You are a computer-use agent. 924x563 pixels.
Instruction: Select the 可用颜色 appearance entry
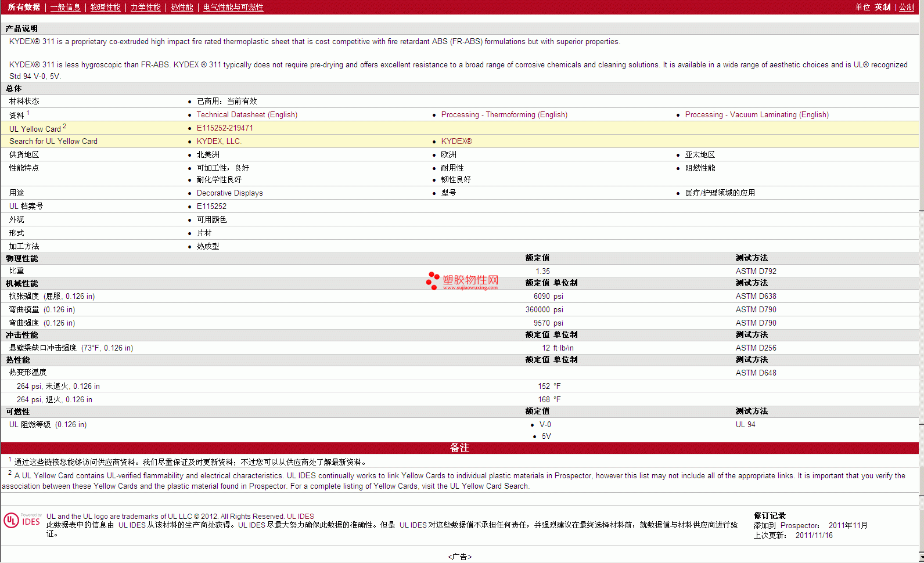point(211,220)
